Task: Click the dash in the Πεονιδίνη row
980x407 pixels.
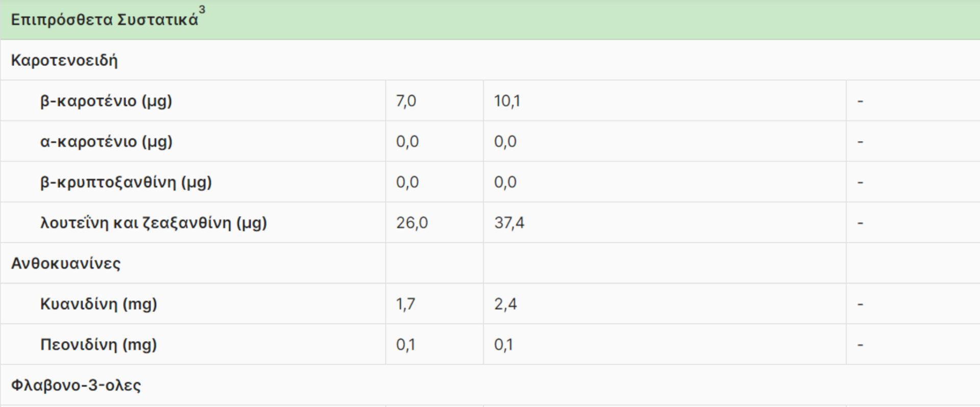Action: (860, 345)
